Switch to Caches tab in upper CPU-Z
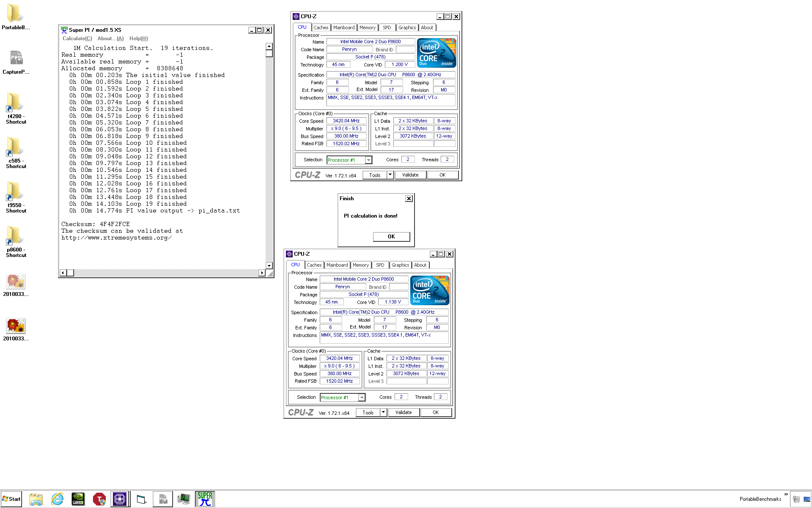Viewport: 812px width, 508px height. 321,28
